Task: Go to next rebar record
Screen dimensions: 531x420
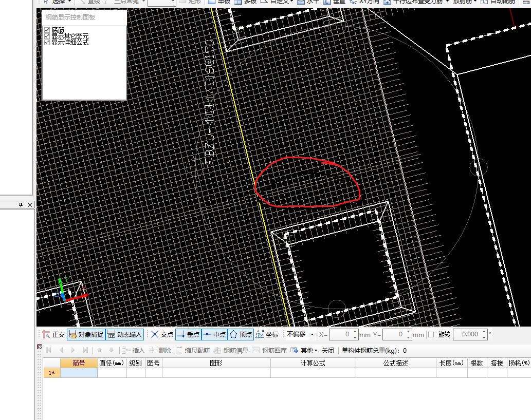Action: tap(73, 350)
